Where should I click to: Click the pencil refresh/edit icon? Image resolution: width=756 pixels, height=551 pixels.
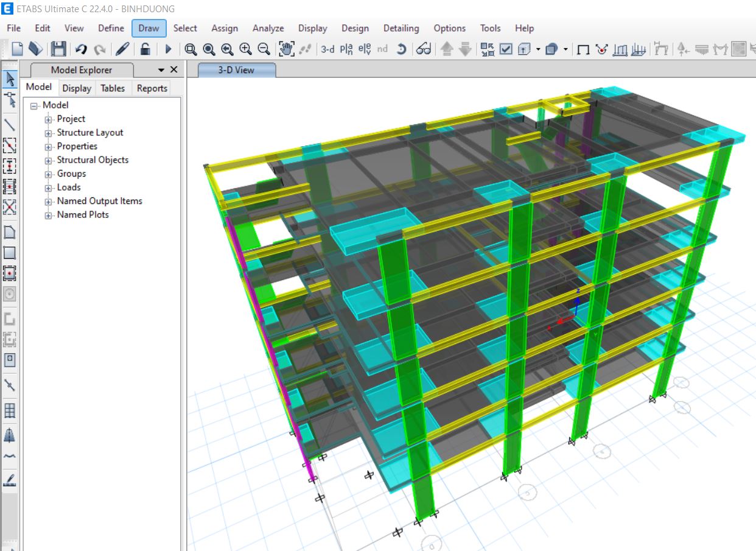coord(122,49)
